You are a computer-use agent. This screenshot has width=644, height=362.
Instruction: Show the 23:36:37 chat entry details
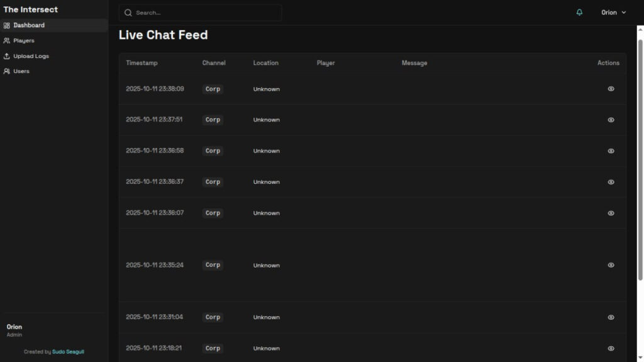click(611, 182)
